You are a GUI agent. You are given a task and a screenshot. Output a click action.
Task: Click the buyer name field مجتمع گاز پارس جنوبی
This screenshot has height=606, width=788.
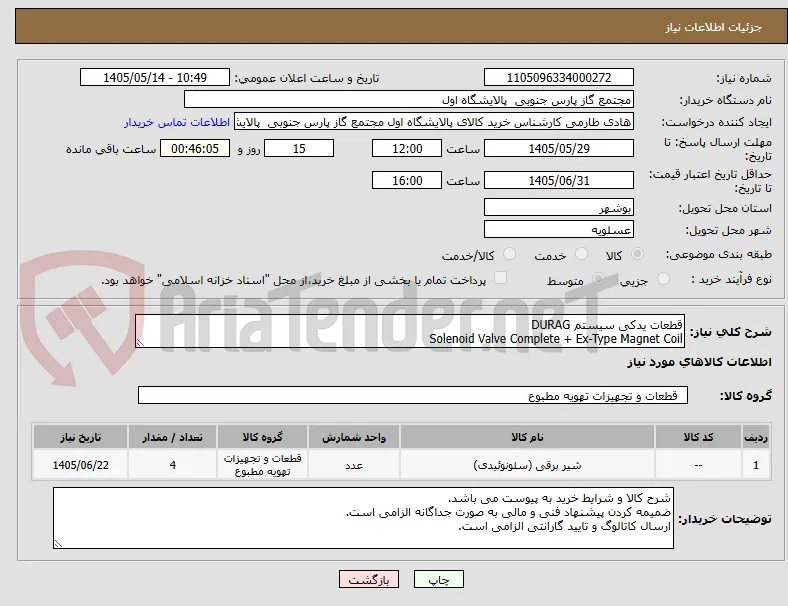pos(409,99)
